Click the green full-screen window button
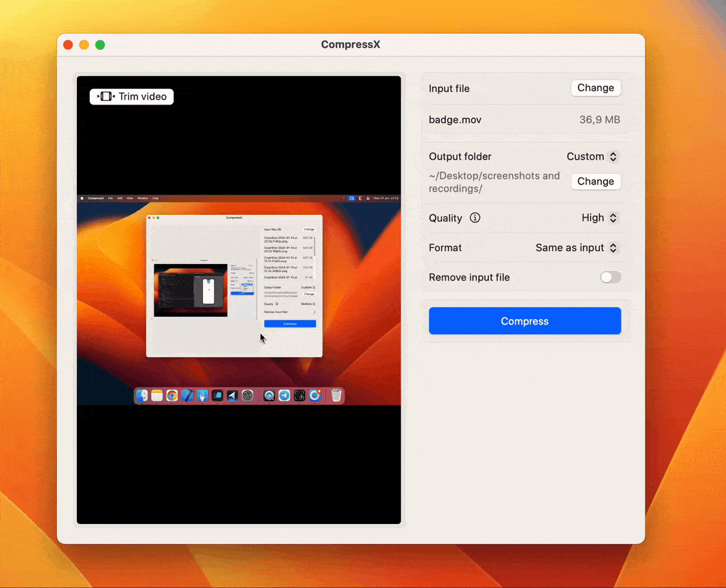 [100, 45]
